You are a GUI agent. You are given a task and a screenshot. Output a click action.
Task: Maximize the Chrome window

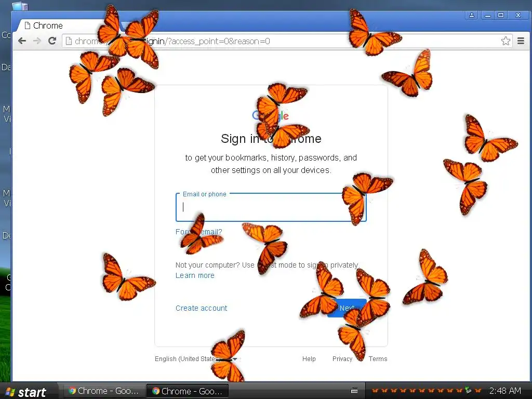tap(501, 15)
